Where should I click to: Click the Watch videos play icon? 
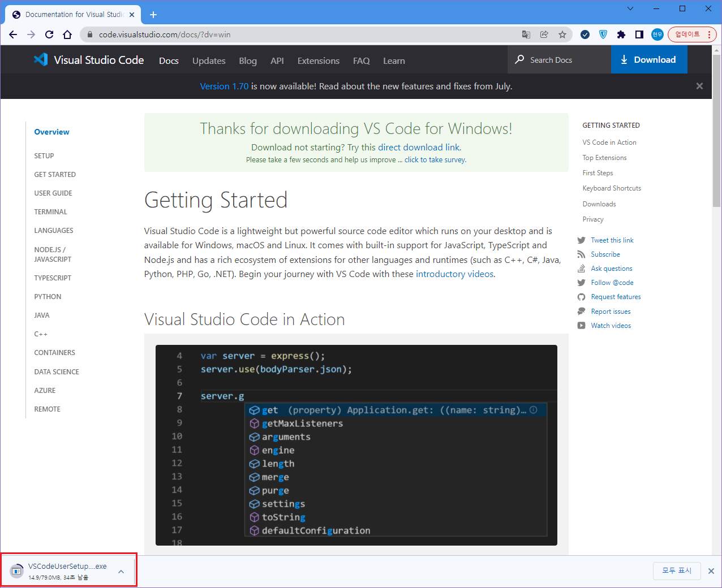(581, 326)
